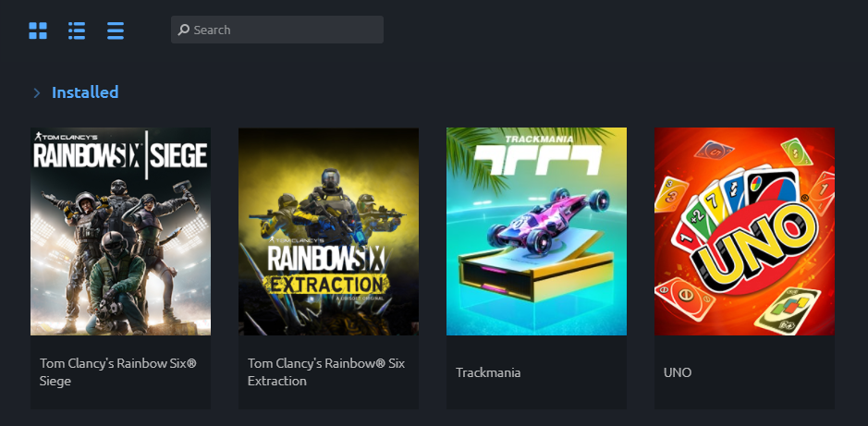Click the magnifying glass search icon
The width and height of the screenshot is (868, 426).
[x=184, y=30]
